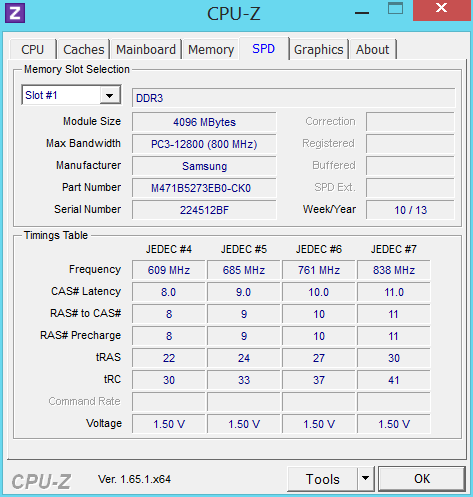
Task: Minimize the CPU-Z window
Action: pyautogui.click(x=362, y=13)
